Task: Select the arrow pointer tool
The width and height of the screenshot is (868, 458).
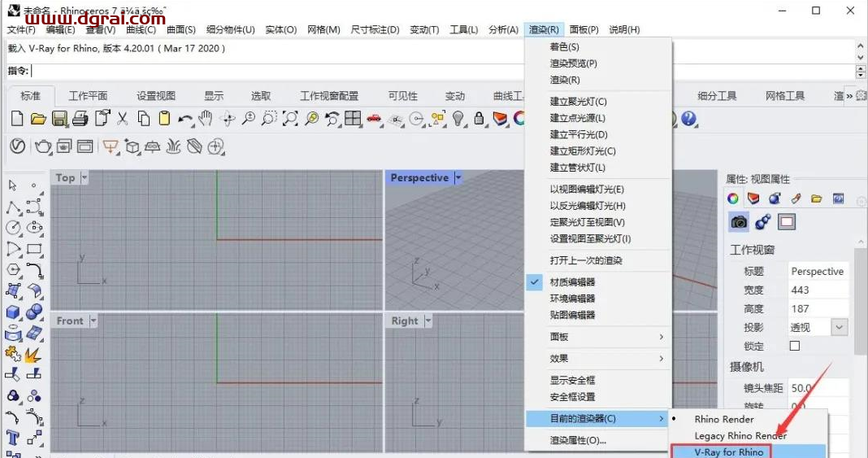Action: pyautogui.click(x=13, y=185)
